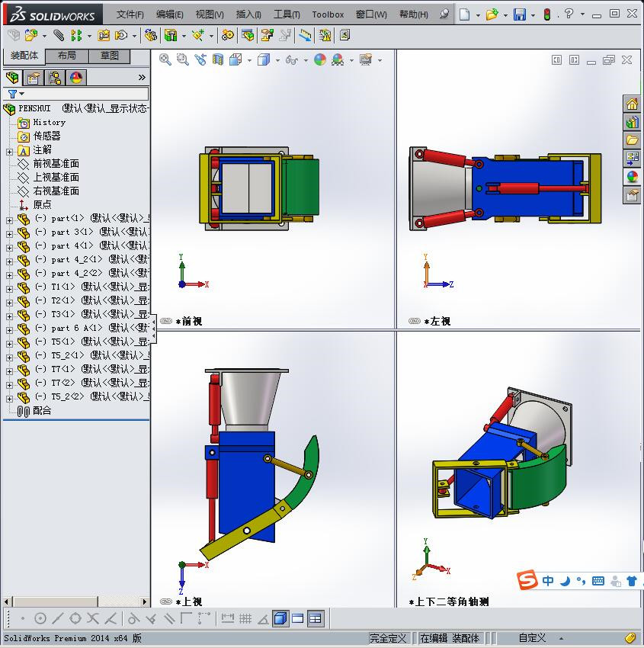Viewport: 644px width, 648px height.
Task: Click the 自定义 status bar button
Action: click(533, 638)
